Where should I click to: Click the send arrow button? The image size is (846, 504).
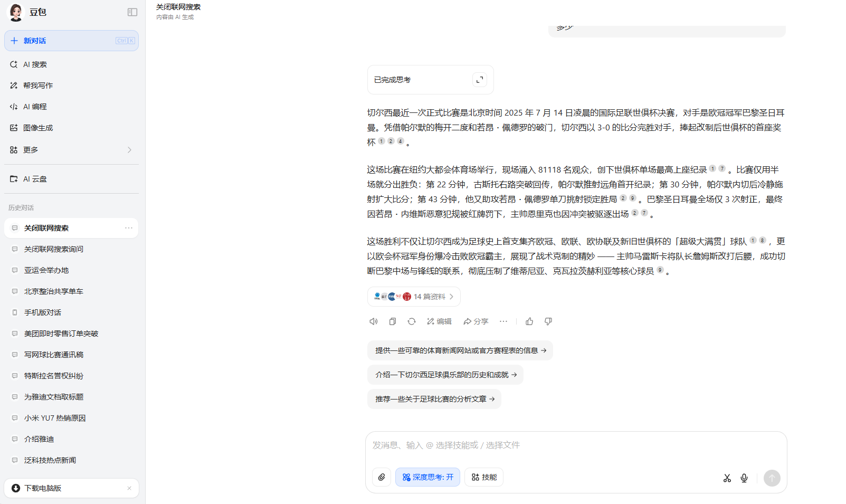click(772, 478)
